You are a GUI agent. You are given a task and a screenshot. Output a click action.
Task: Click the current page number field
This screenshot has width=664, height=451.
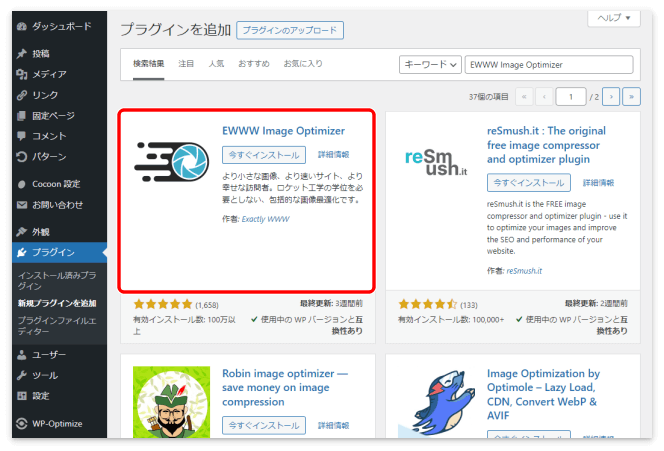[570, 97]
